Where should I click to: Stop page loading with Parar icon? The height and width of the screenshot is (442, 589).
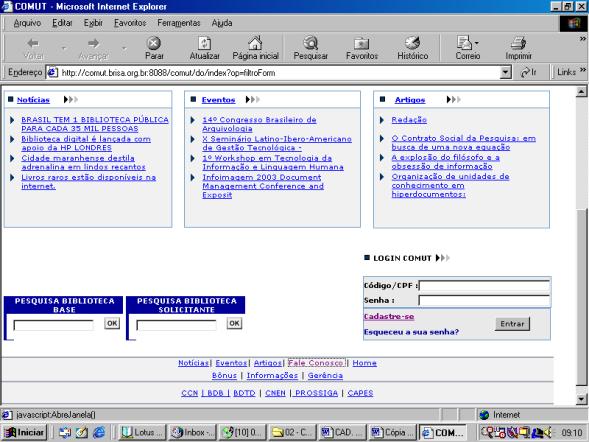tap(154, 43)
